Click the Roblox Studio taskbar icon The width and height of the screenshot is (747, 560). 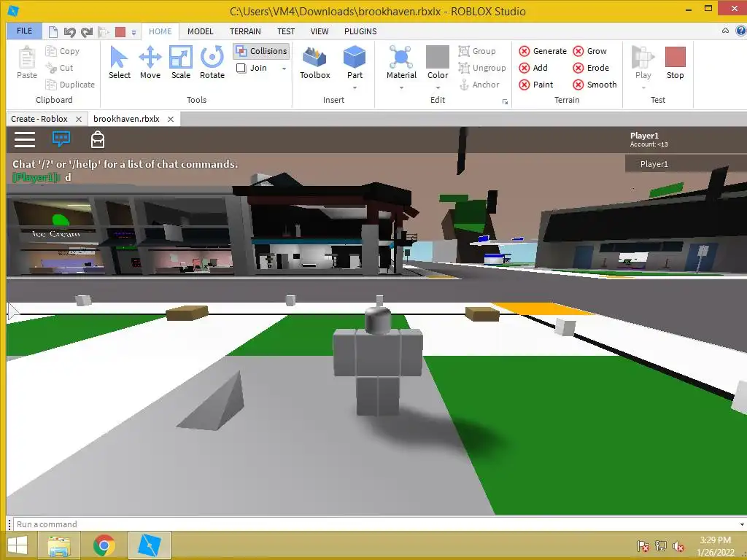[150, 545]
